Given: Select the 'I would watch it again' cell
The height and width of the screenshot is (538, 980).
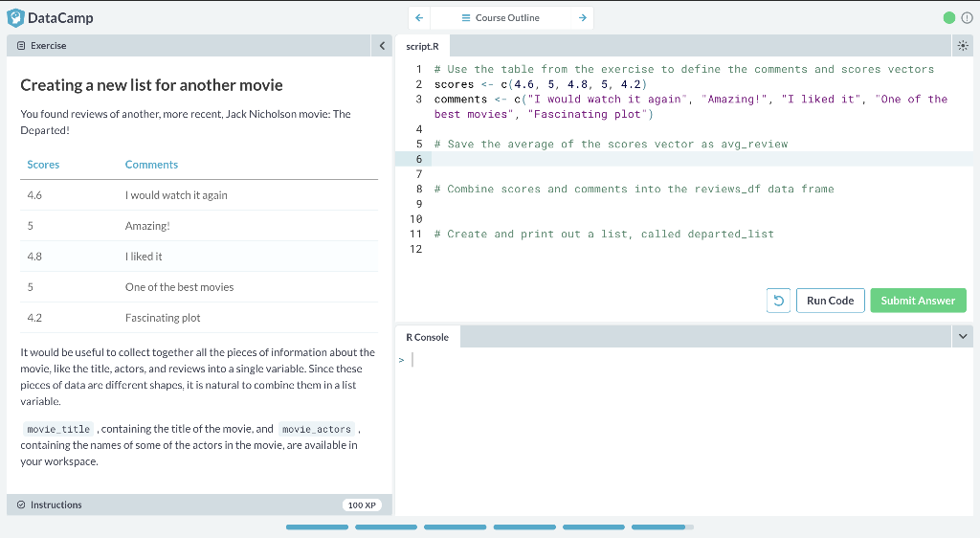Looking at the screenshot, I should [x=176, y=195].
